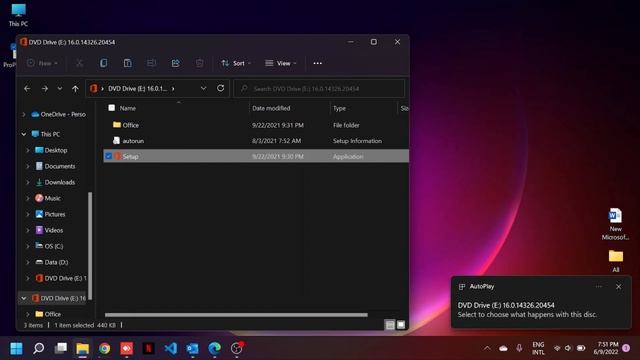Viewport: 640px width, 360px height.
Task: Open This PC desktop icon
Action: click(18, 15)
